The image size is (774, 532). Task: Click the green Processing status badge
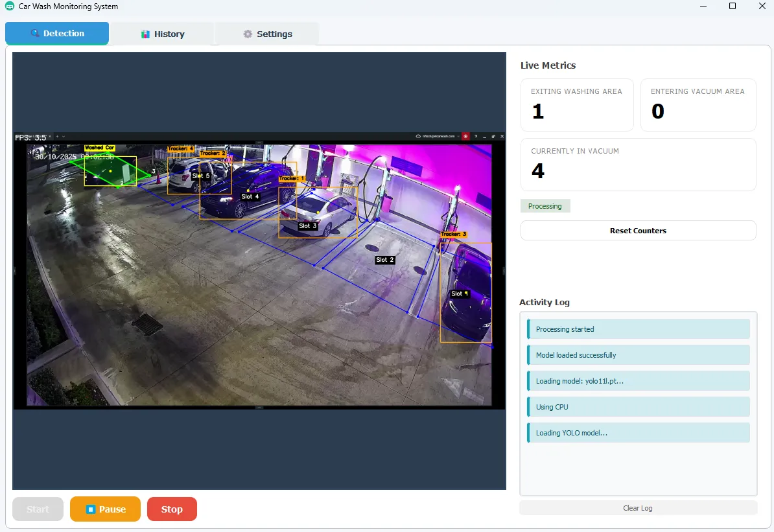[545, 206]
